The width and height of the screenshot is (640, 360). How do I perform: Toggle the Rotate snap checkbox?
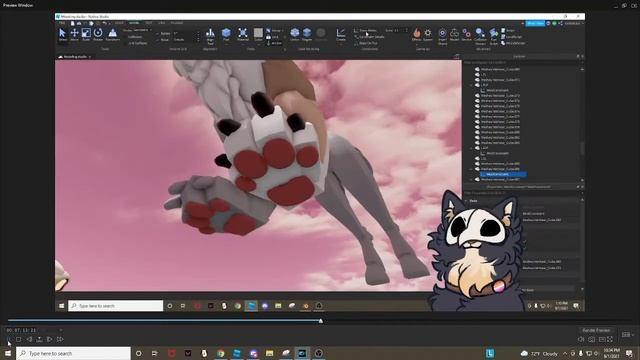point(158,33)
